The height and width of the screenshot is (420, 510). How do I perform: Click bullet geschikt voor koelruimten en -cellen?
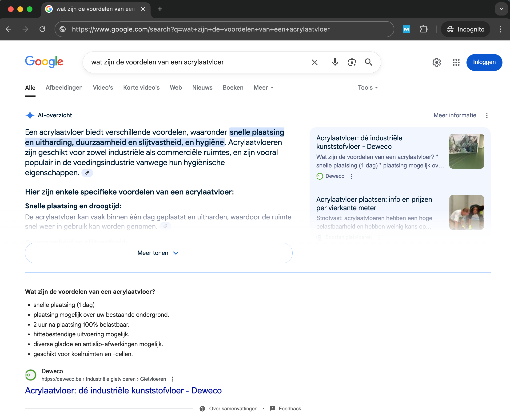(x=83, y=354)
